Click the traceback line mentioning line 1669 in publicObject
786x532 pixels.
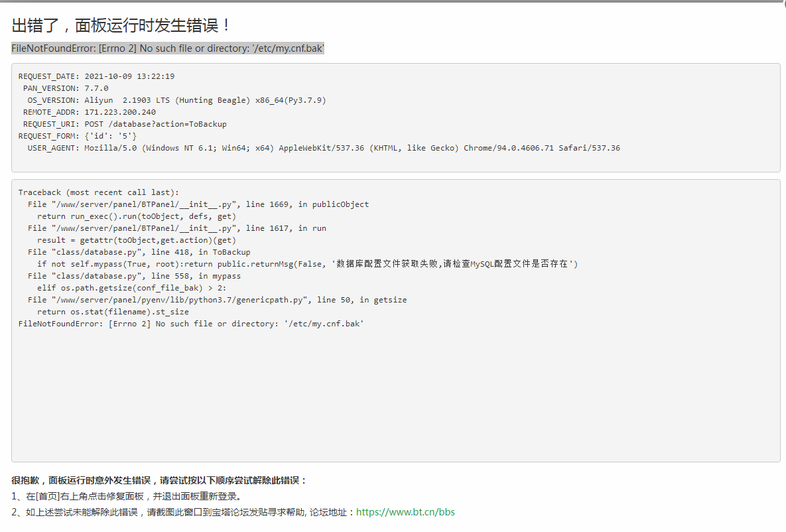pyautogui.click(x=198, y=204)
